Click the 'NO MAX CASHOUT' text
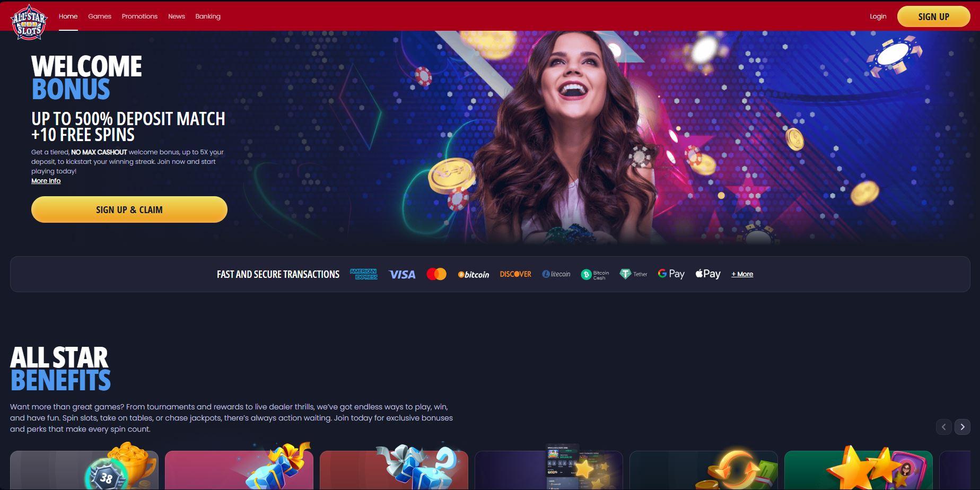 [x=99, y=152]
